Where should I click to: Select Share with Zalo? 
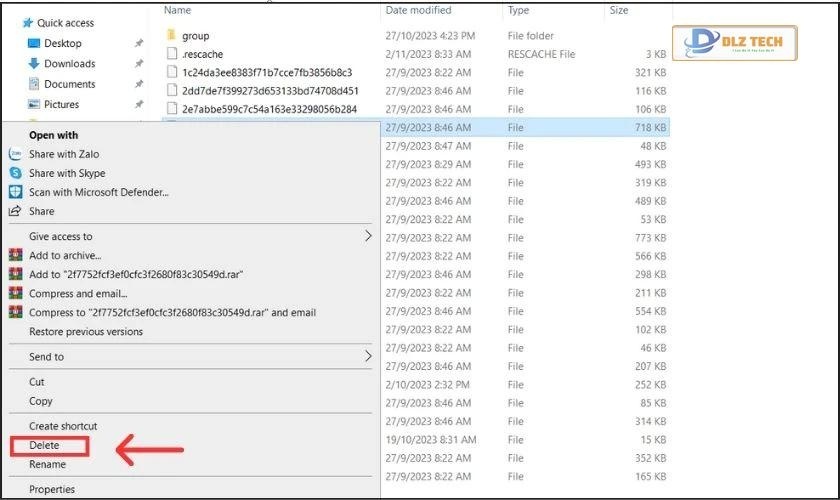(64, 154)
